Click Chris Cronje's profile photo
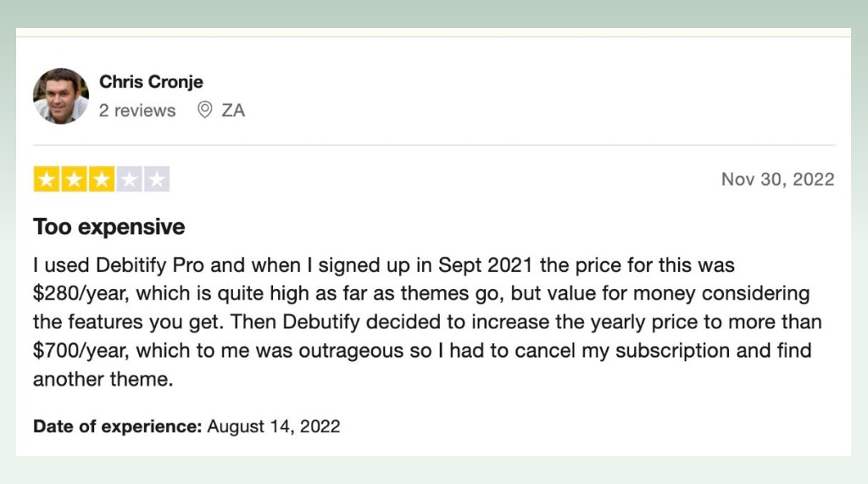868x484 pixels. point(61,96)
